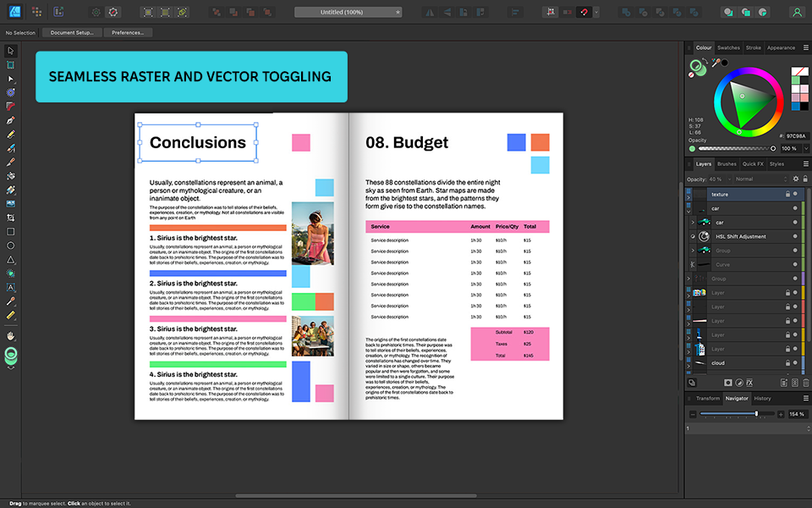812x508 pixels.
Task: Toggle lock on texture layer
Action: pyautogui.click(x=787, y=194)
